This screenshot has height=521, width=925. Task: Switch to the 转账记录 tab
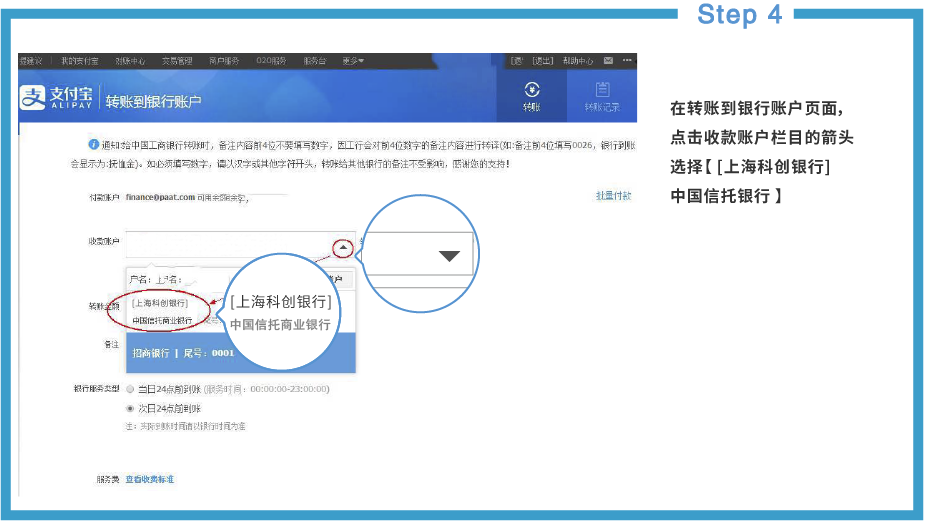(x=602, y=97)
